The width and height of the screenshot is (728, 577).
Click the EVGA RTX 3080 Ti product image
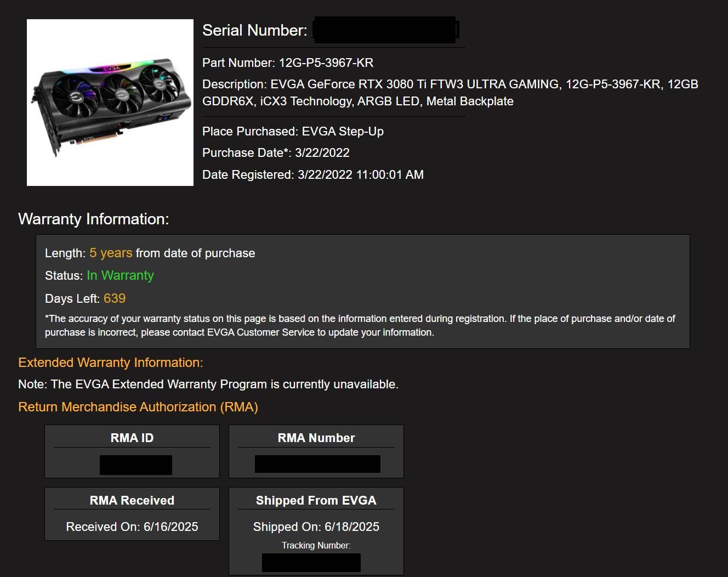(x=110, y=103)
